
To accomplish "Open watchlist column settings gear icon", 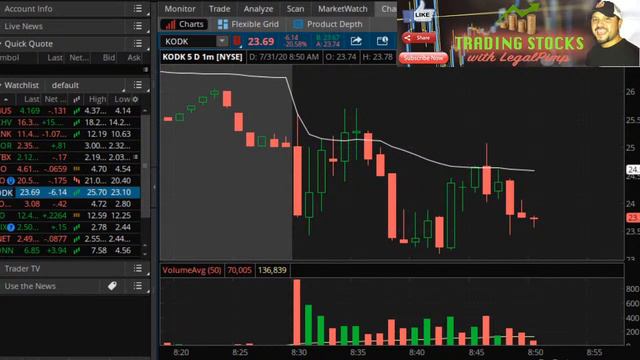I will click(x=136, y=99).
